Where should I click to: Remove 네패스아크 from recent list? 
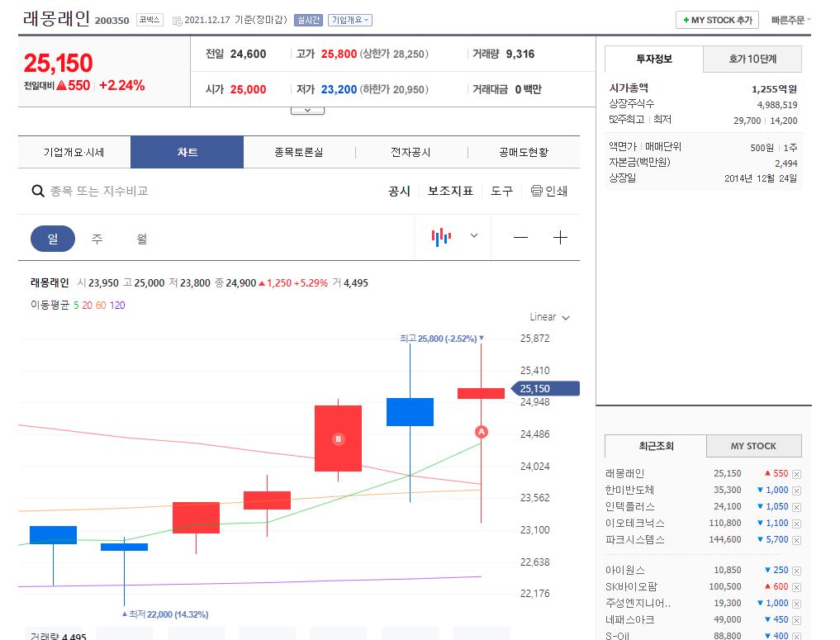pyautogui.click(x=796, y=621)
